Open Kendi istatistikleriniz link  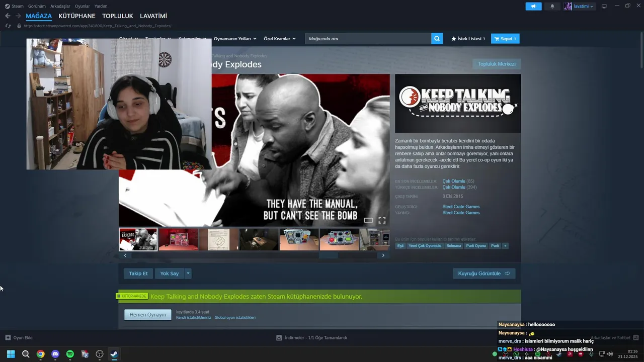194,318
